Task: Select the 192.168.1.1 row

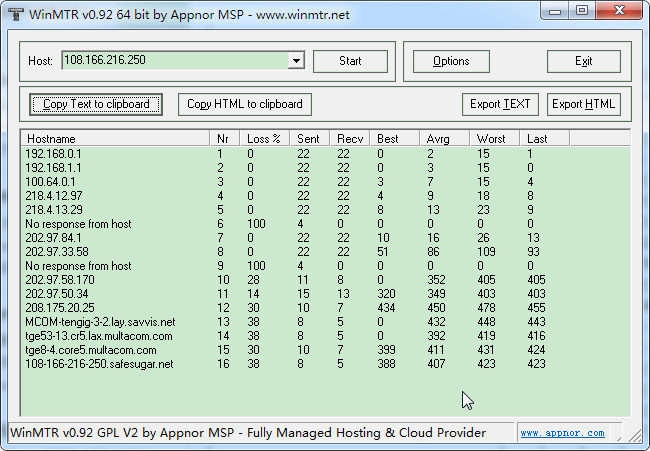Action: tap(325, 168)
